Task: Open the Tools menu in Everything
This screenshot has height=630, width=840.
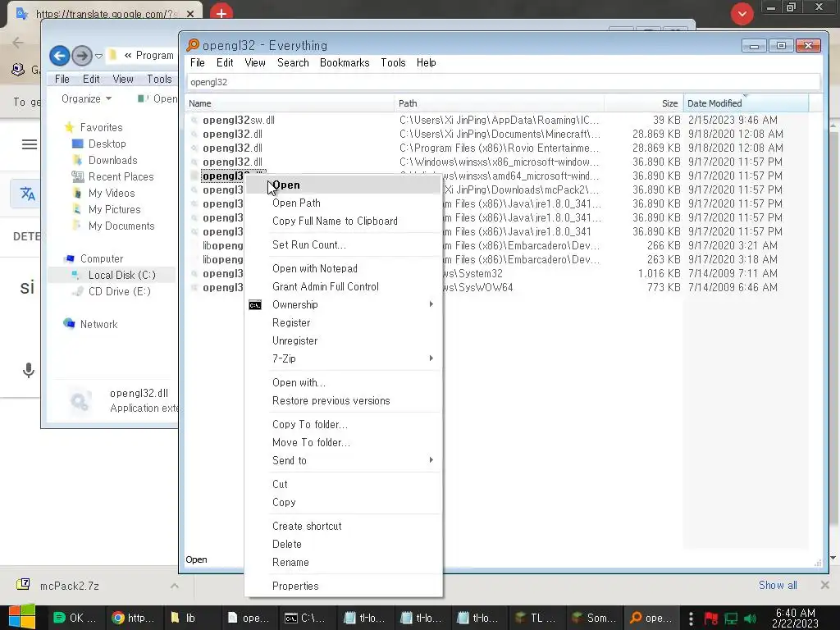Action: 393,62
